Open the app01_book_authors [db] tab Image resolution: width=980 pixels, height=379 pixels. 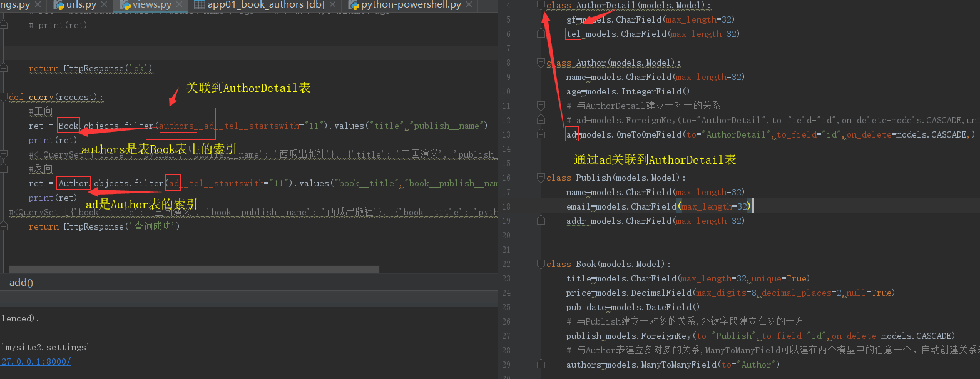266,5
